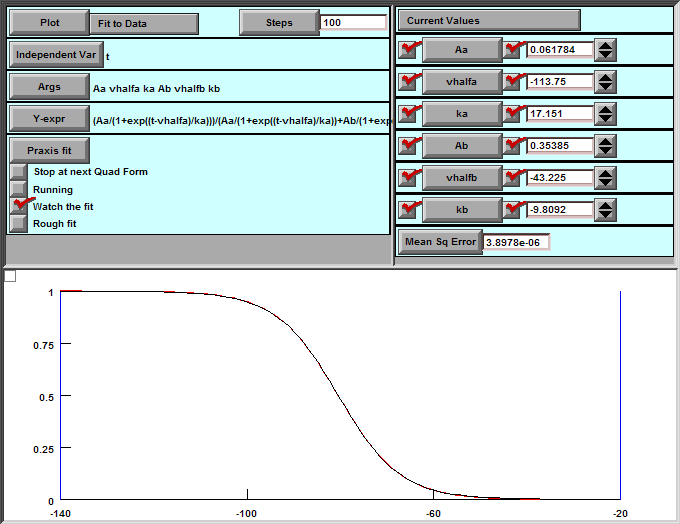The width and height of the screenshot is (680, 524).
Task: Toggle the Running checkbox
Action: tap(18, 189)
